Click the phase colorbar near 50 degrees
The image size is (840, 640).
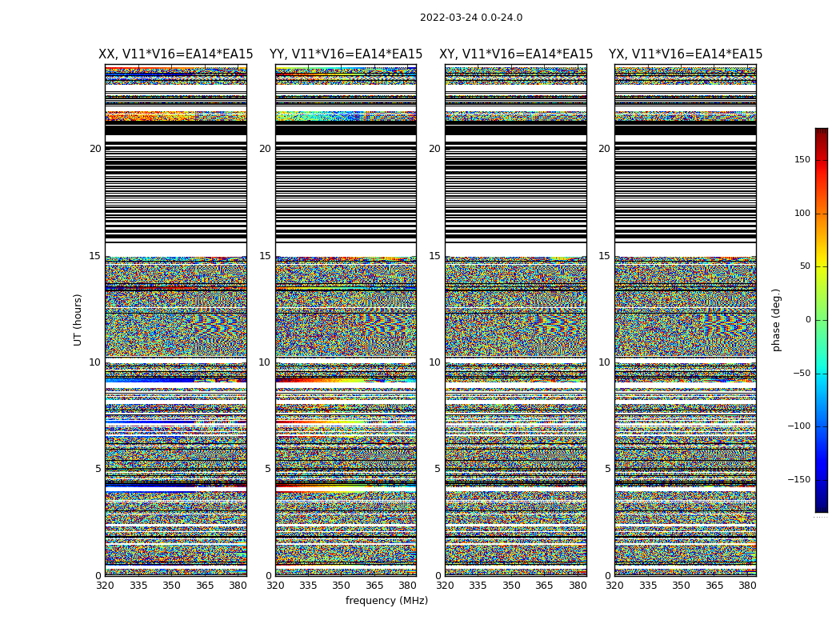coord(822,266)
